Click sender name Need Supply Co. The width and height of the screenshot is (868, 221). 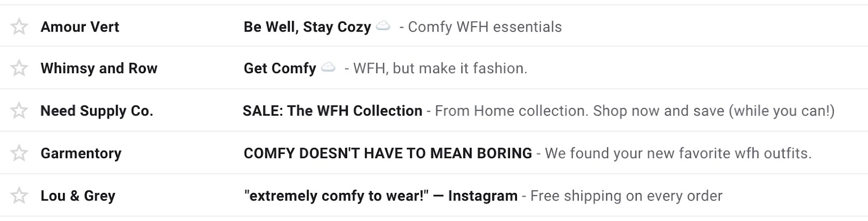(x=97, y=111)
